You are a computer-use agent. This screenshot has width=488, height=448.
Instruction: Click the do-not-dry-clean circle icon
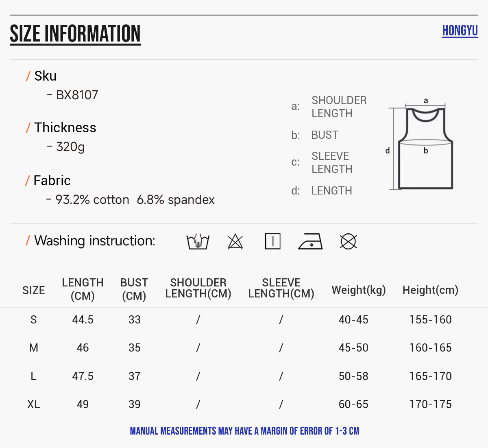pyautogui.click(x=348, y=242)
